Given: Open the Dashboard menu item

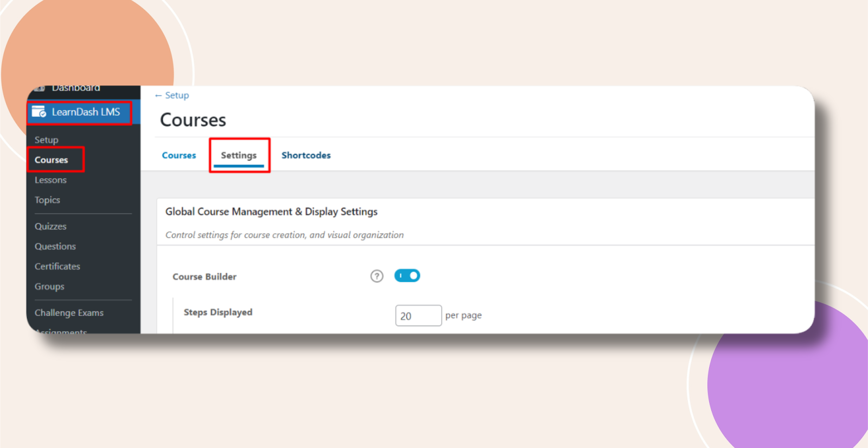Looking at the screenshot, I should [75, 88].
